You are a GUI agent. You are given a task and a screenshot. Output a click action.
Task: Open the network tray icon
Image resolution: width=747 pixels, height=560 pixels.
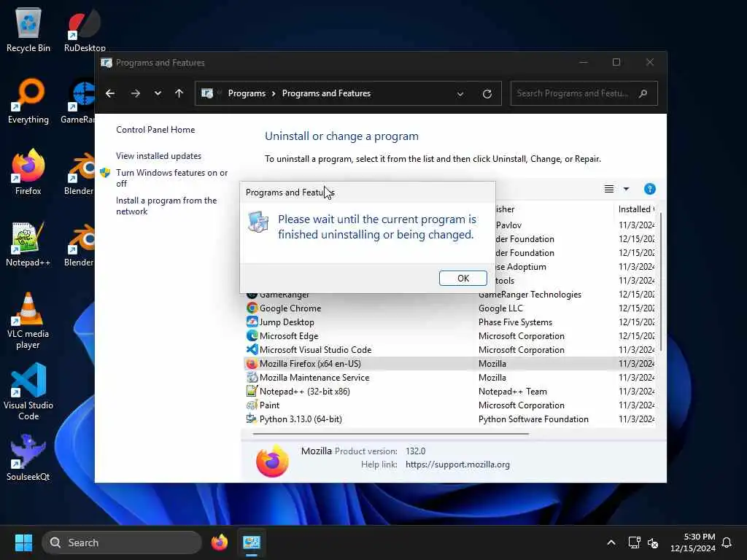[x=634, y=542]
